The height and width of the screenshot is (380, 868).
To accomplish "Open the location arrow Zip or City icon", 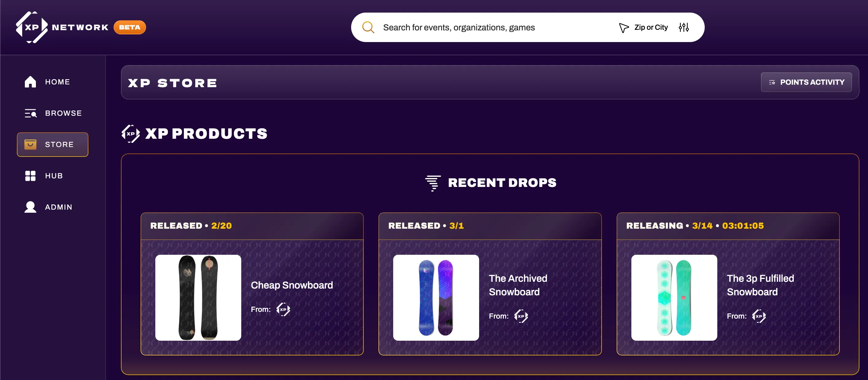I will [624, 27].
